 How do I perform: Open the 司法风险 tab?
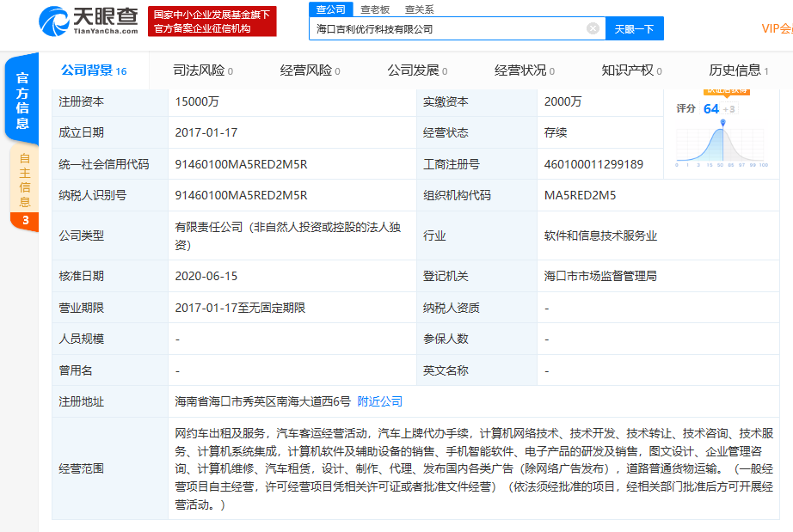[202, 70]
